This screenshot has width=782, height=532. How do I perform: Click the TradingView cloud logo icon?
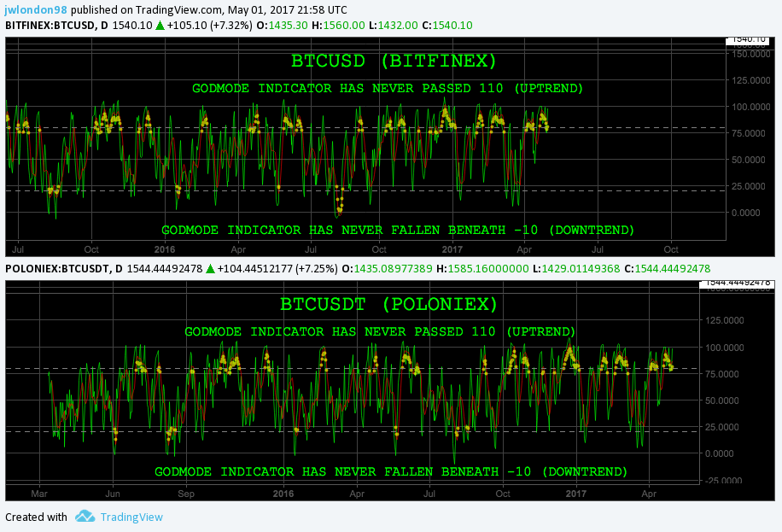click(85, 516)
